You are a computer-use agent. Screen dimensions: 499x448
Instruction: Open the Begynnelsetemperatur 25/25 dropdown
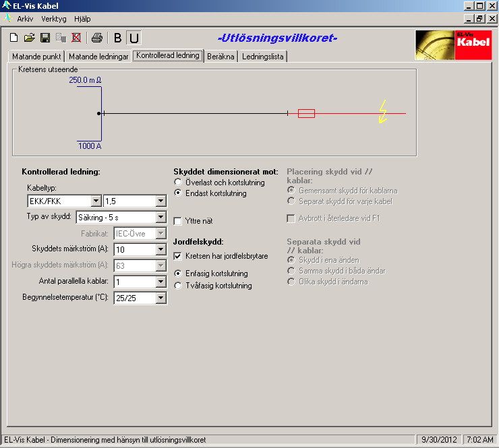160,298
